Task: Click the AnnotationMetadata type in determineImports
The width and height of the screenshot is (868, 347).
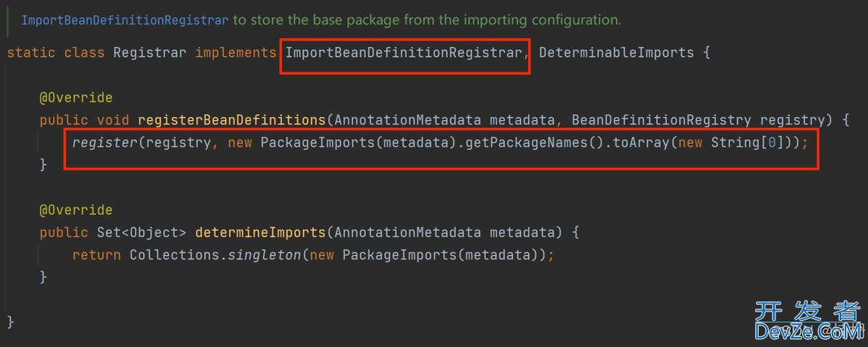Action: pos(408,233)
